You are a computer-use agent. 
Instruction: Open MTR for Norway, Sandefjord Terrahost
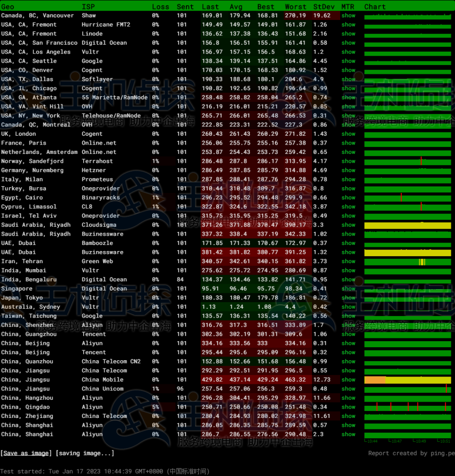tap(348, 161)
